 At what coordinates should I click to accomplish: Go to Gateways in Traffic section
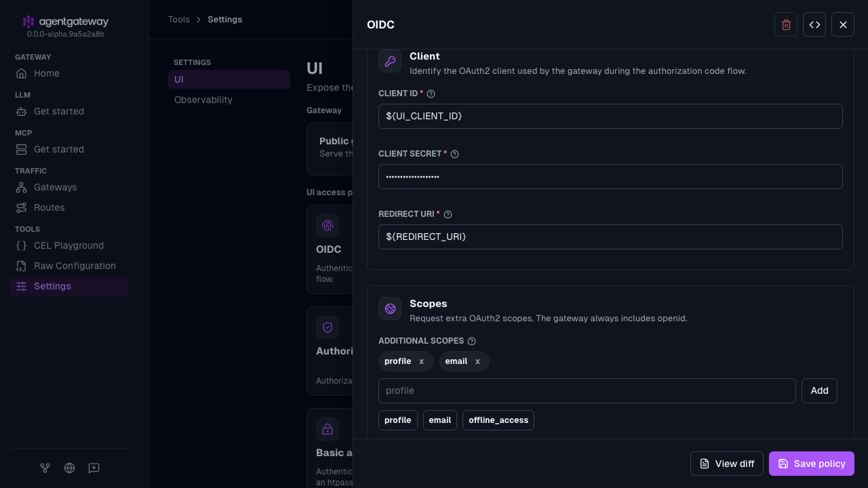[x=69, y=187]
